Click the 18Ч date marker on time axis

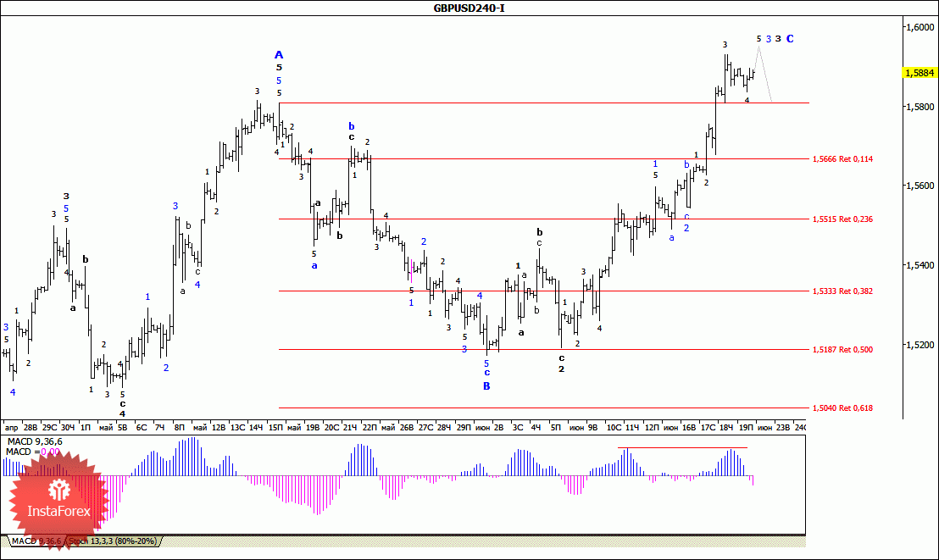(x=725, y=427)
